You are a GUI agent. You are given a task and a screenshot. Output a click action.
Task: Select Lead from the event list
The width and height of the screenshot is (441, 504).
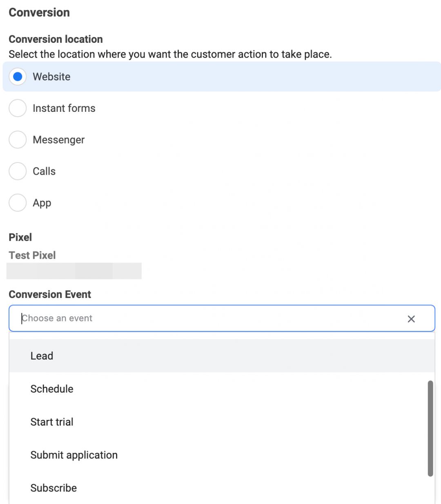click(42, 356)
